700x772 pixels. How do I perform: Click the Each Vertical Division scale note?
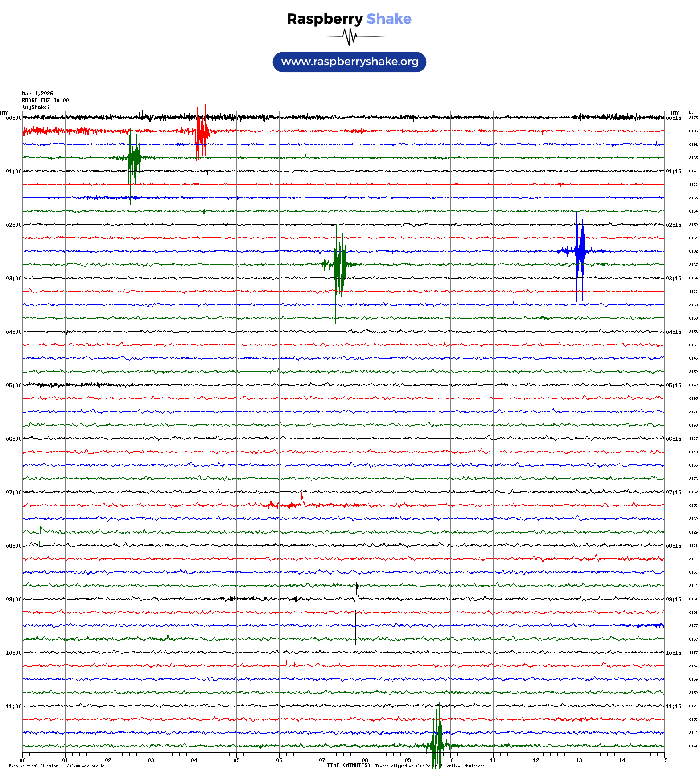pyautogui.click(x=57, y=766)
